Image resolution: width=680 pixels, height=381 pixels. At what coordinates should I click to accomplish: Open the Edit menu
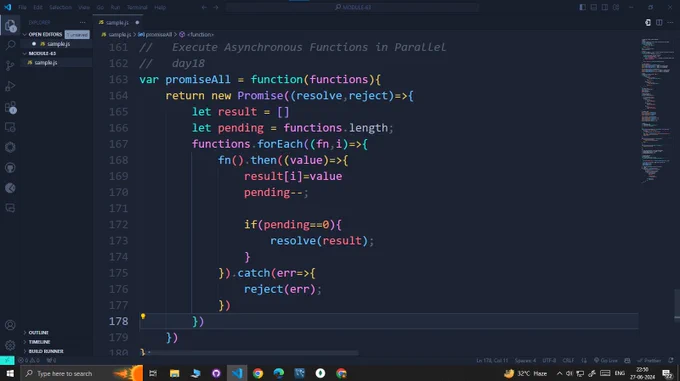click(38, 7)
